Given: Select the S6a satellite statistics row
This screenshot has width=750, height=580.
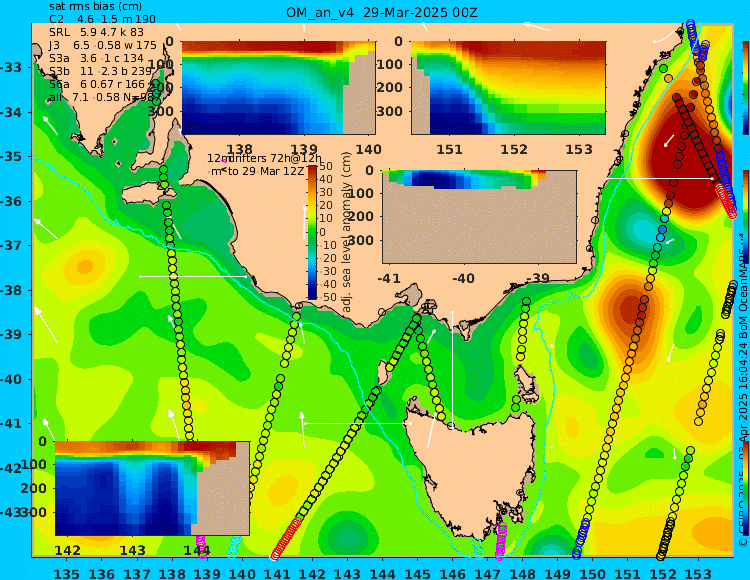Looking at the screenshot, I should (97, 84).
